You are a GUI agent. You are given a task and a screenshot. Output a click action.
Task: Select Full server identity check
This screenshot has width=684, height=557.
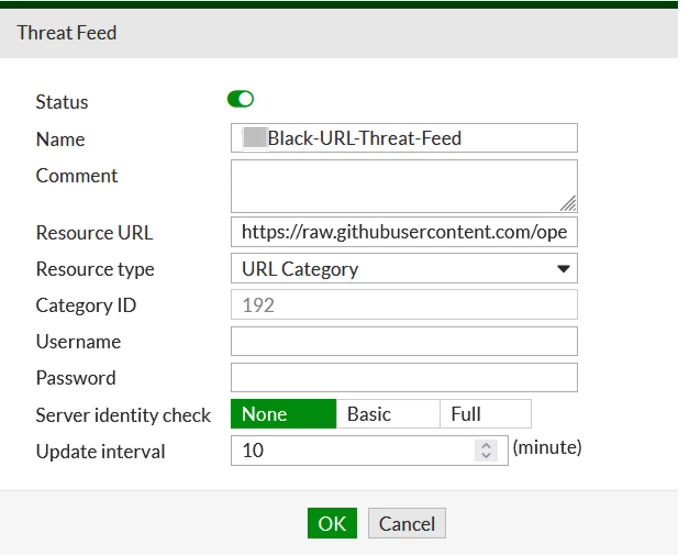point(486,414)
